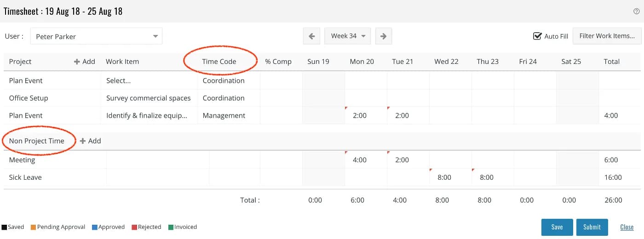Screen dimensions: 644x239
Task: Save the timesheet
Action: (x=557, y=227)
